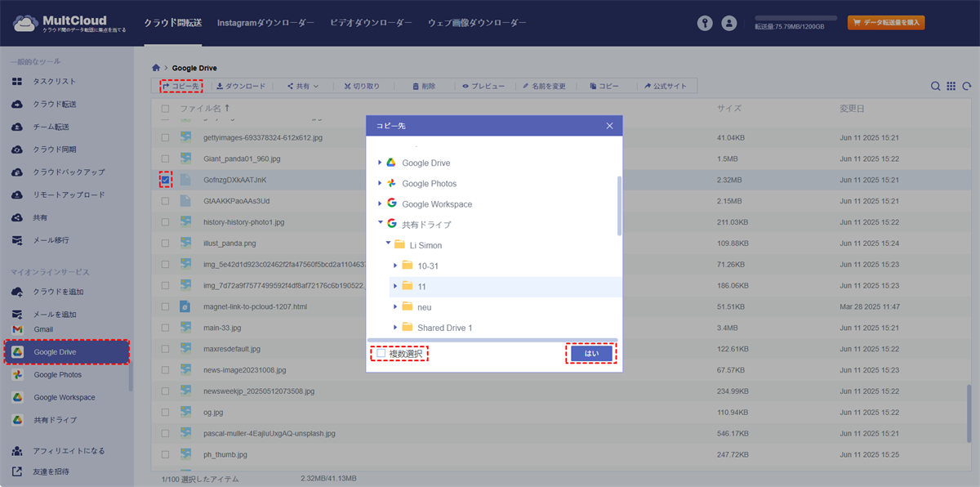Collapse the Li Simon folder
This screenshot has height=487, width=980.
click(388, 243)
